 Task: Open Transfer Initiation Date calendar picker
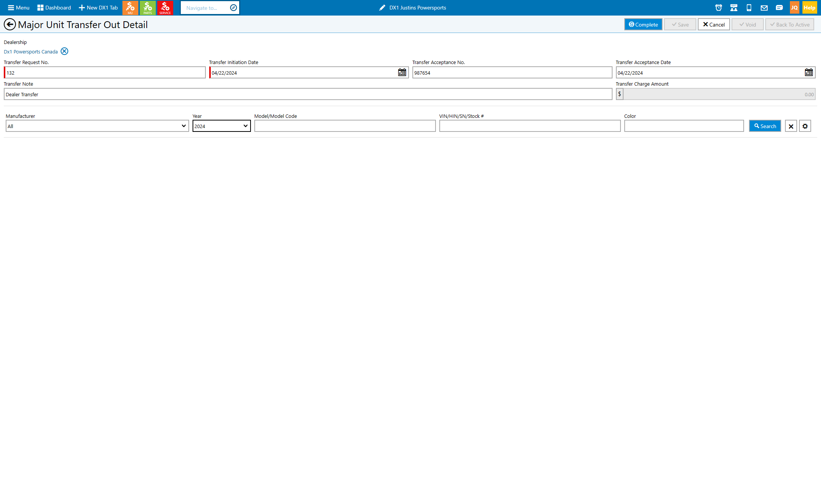[x=402, y=72]
